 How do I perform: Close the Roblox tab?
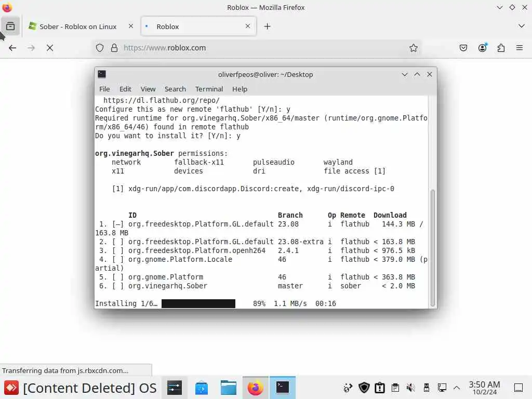(248, 26)
